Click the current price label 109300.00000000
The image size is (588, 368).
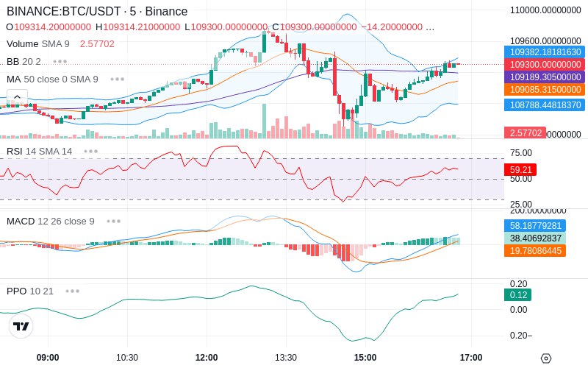coord(545,65)
